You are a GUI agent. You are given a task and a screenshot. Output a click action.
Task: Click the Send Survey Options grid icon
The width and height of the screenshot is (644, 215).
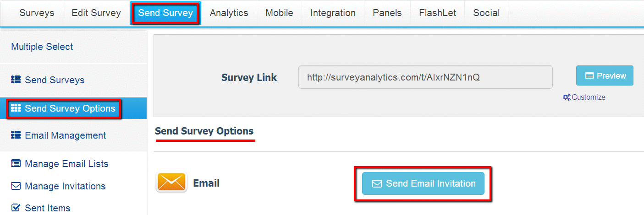[x=16, y=108]
